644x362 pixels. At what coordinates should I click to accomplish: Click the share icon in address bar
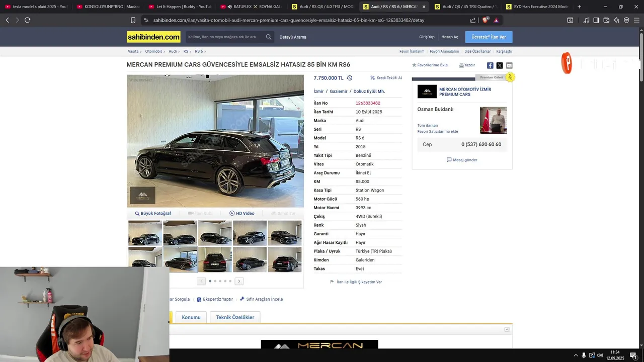tap(473, 20)
